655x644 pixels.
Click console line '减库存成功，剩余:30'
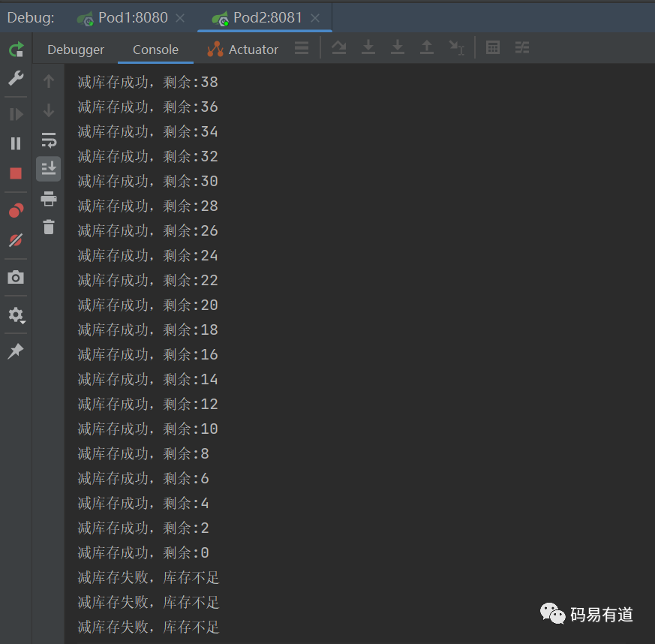[148, 181]
